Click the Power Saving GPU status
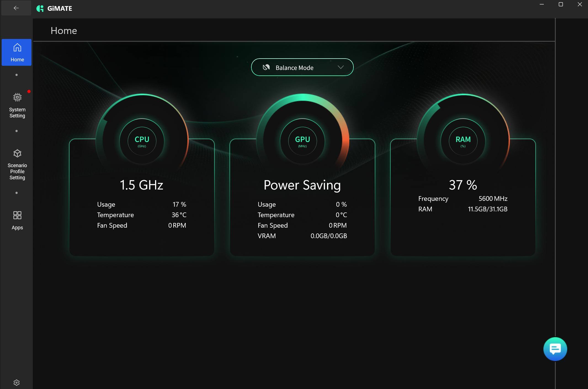 (302, 185)
